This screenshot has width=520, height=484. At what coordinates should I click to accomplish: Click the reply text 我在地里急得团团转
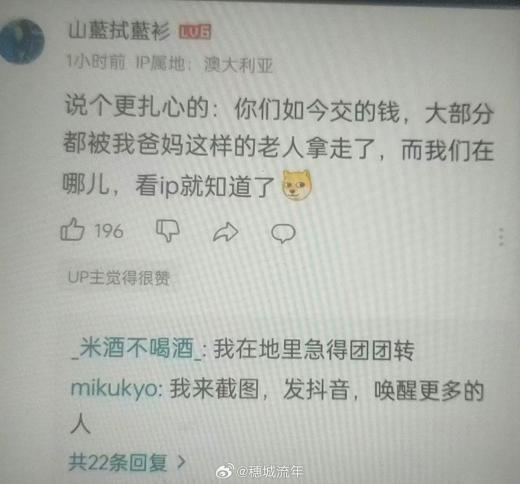(x=314, y=350)
